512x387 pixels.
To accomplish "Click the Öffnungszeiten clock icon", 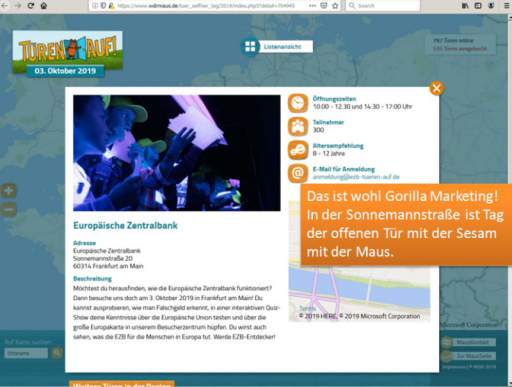I will [298, 103].
